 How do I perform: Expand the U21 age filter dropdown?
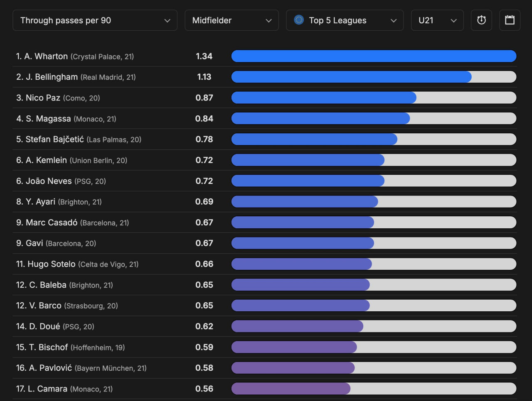coord(437,20)
